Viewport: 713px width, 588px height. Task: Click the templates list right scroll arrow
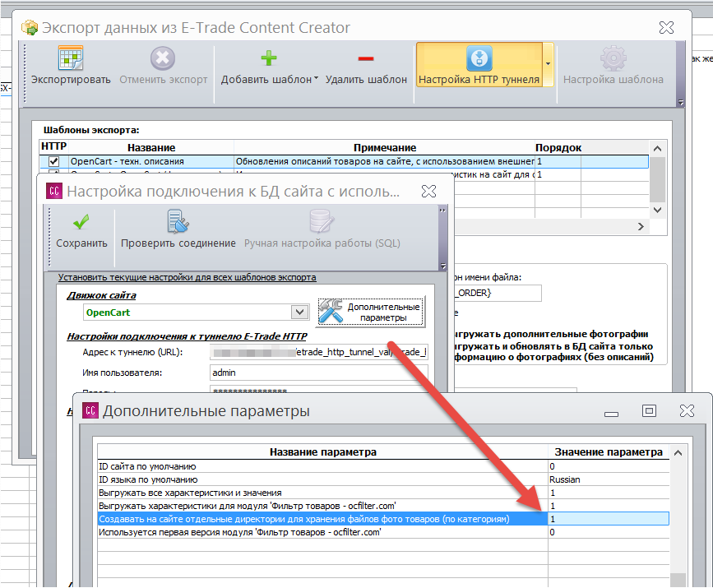(641, 226)
